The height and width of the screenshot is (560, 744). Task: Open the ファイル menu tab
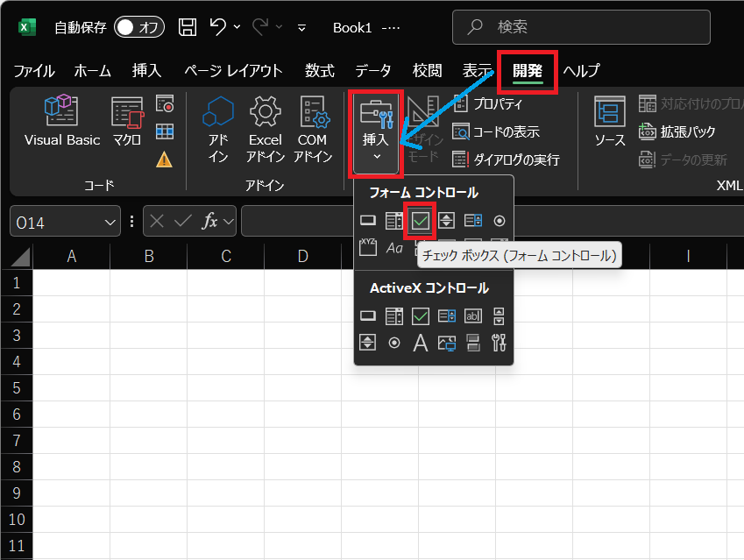(x=34, y=71)
